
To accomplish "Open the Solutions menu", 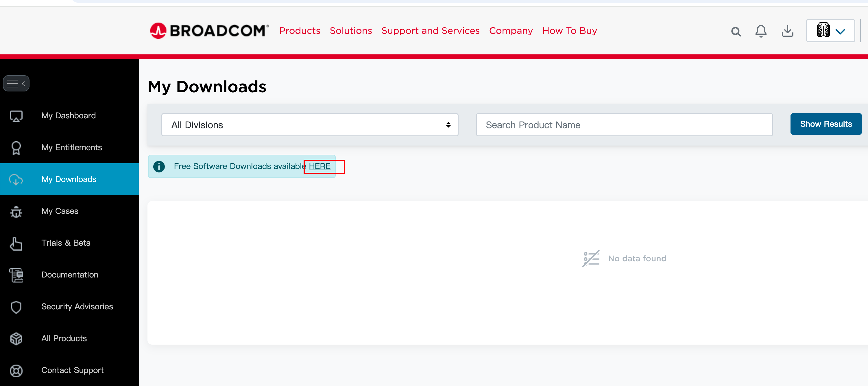I will point(351,31).
